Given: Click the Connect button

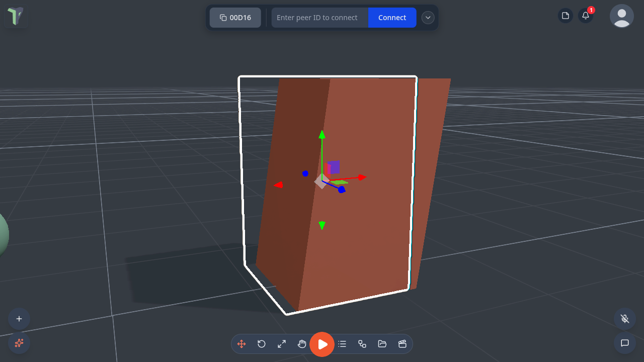Looking at the screenshot, I should (x=392, y=18).
